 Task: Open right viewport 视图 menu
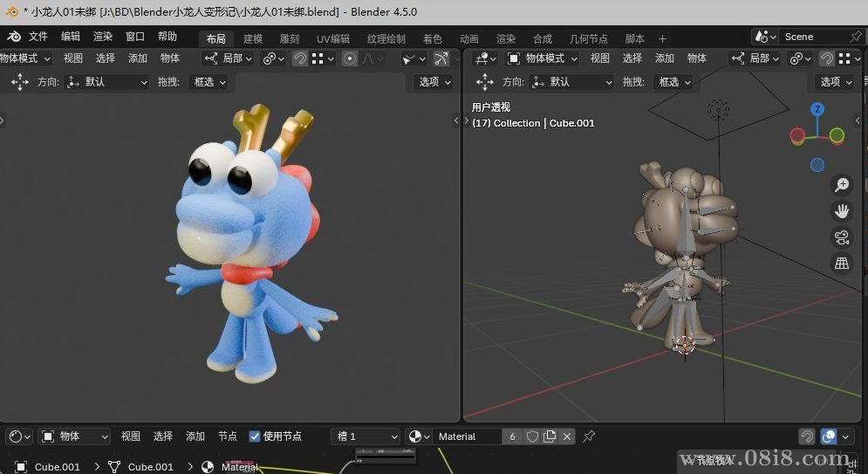pos(599,58)
